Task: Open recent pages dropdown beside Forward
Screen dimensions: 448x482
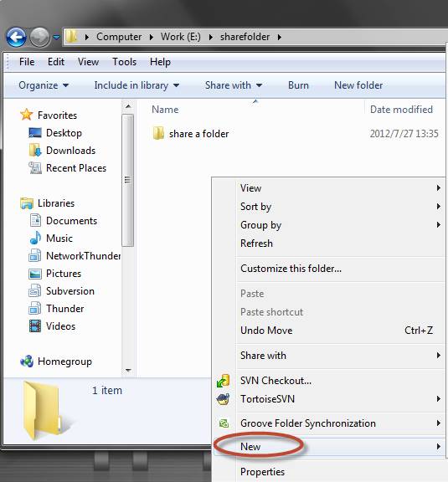Action: click(x=56, y=38)
